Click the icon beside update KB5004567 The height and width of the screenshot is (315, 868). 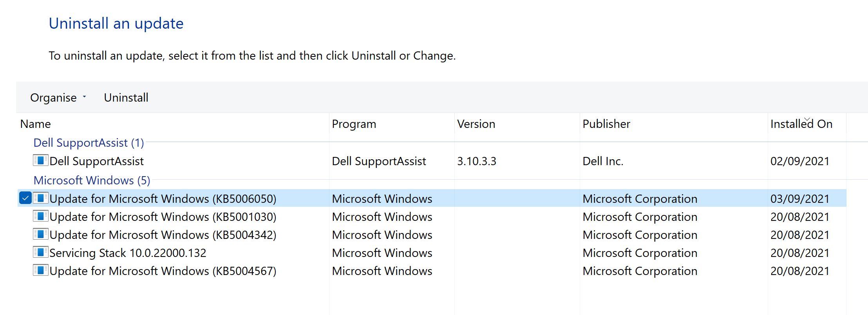40,270
